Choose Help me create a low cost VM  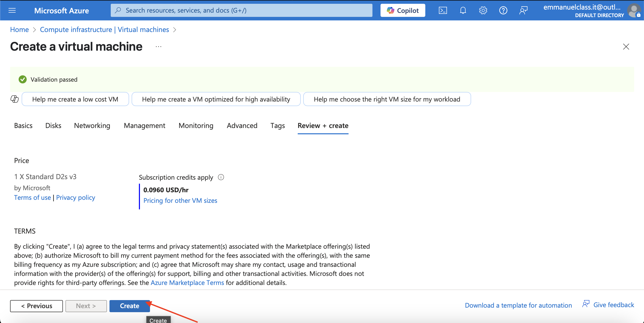[75, 99]
